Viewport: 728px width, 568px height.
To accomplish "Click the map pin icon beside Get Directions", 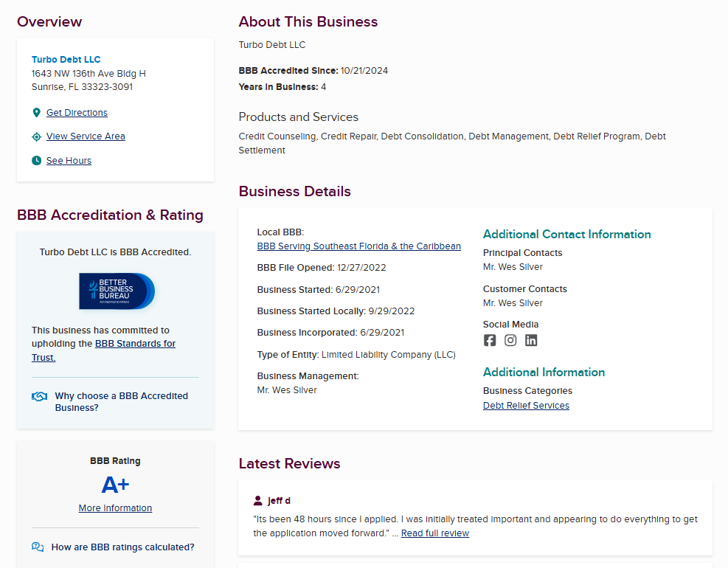I will (37, 112).
